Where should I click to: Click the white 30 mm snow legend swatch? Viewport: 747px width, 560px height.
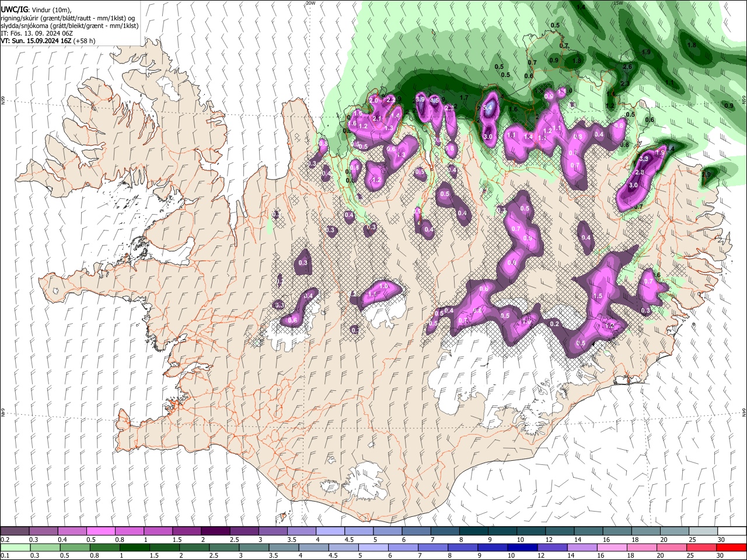coord(731,531)
